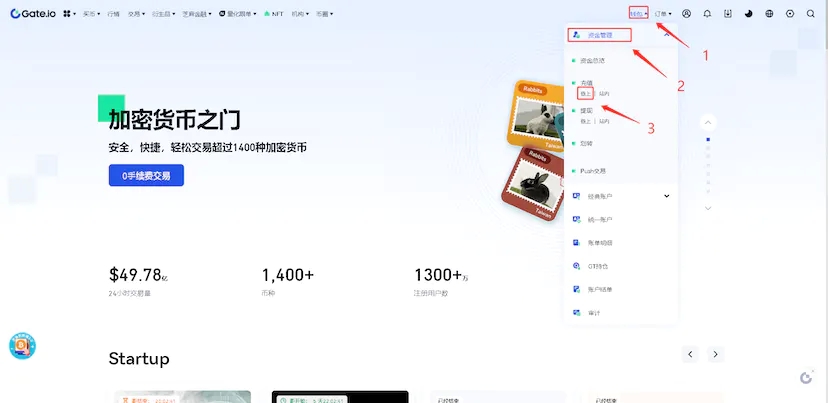
Task: Open 统一账户 menu entry
Action: tap(600, 219)
